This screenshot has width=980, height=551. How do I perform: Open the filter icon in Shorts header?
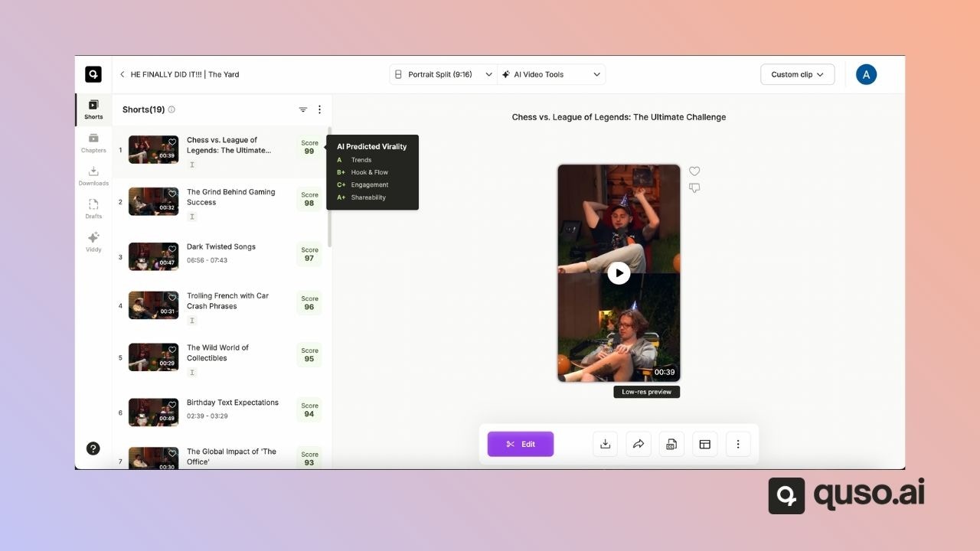click(x=303, y=109)
